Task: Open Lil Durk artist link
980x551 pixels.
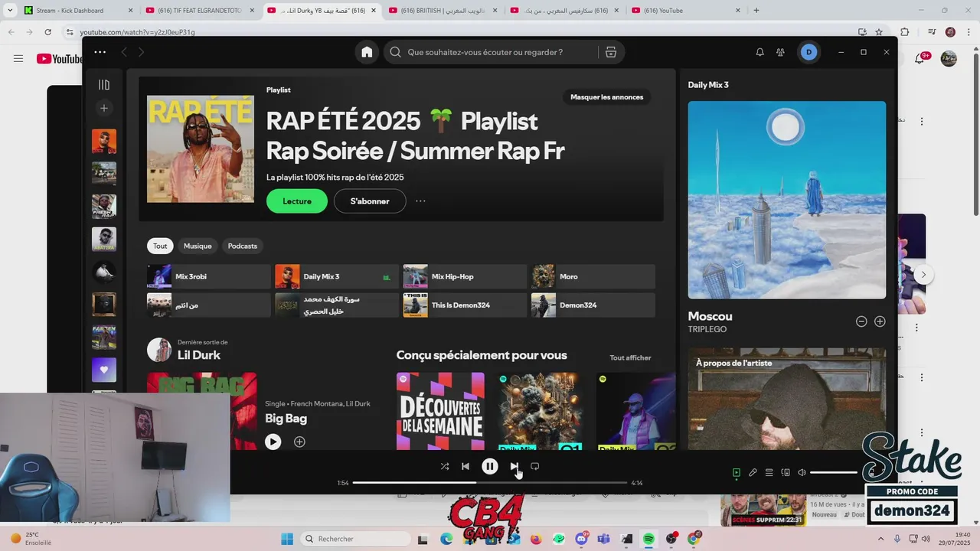Action: pyautogui.click(x=199, y=355)
